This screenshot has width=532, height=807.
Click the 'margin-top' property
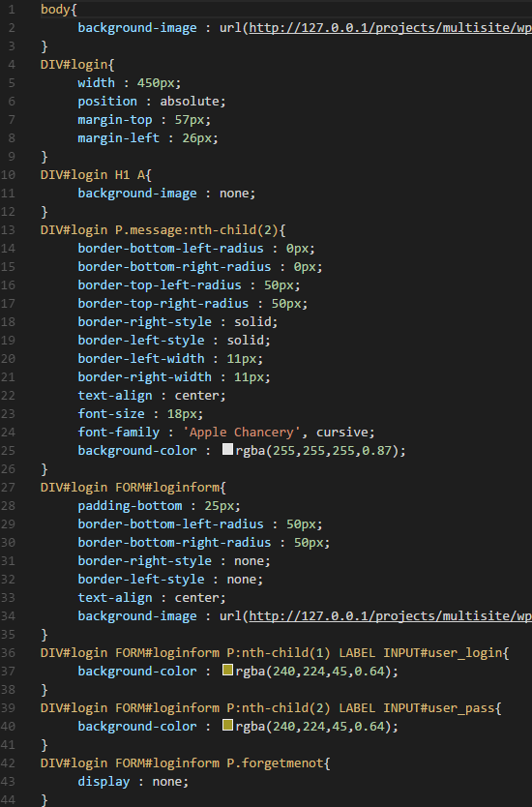click(x=115, y=120)
